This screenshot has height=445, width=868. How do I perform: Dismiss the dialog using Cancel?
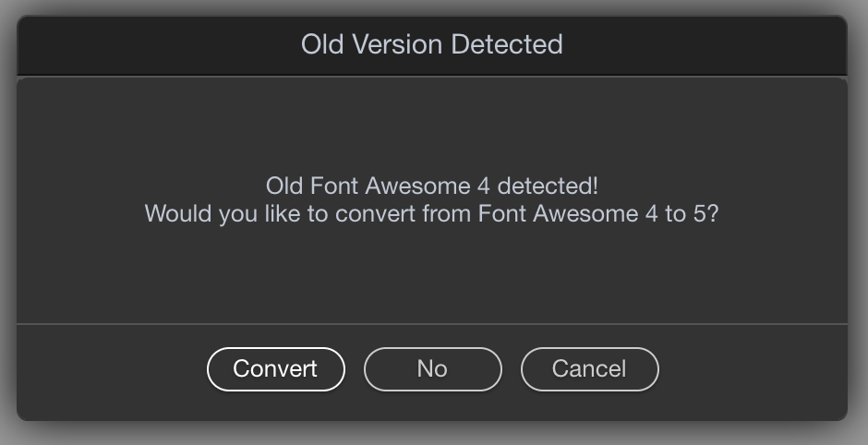click(x=589, y=369)
